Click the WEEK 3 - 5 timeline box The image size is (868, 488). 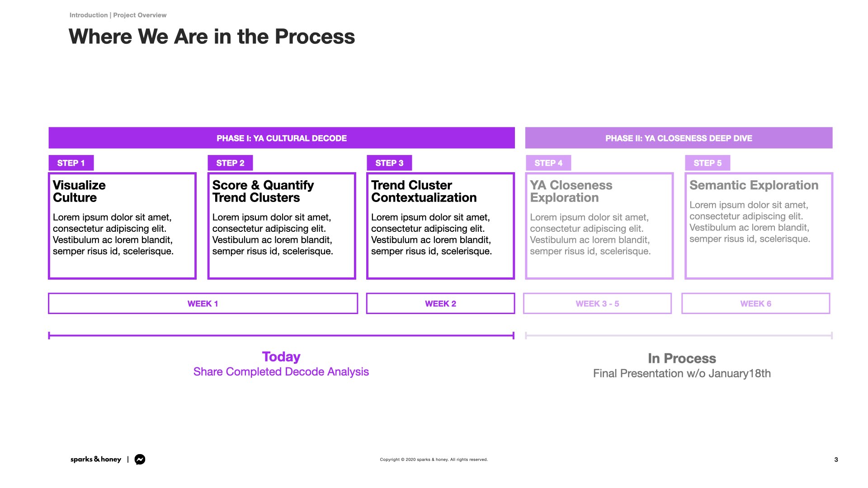point(597,304)
